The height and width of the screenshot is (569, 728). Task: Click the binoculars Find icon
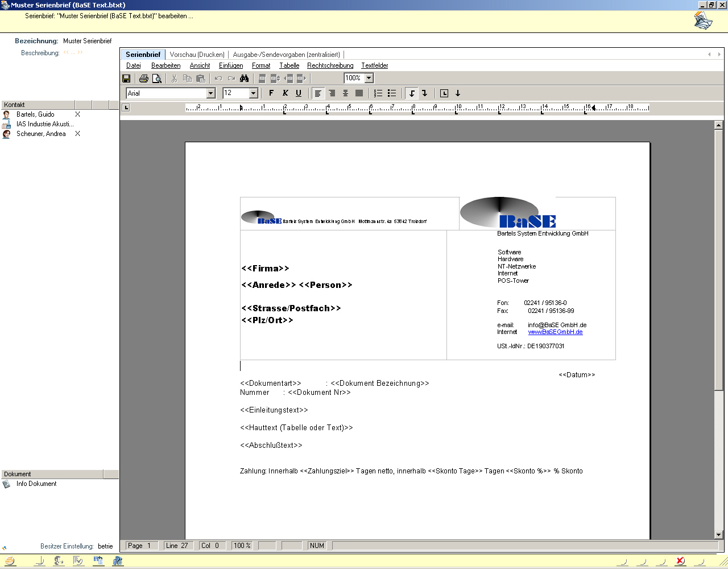(245, 79)
